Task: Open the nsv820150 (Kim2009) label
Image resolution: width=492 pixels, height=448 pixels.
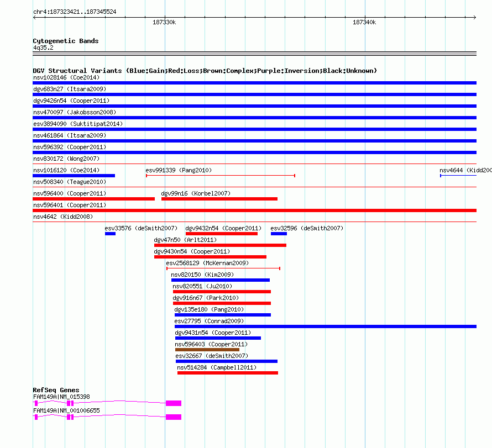Action: pos(202,275)
